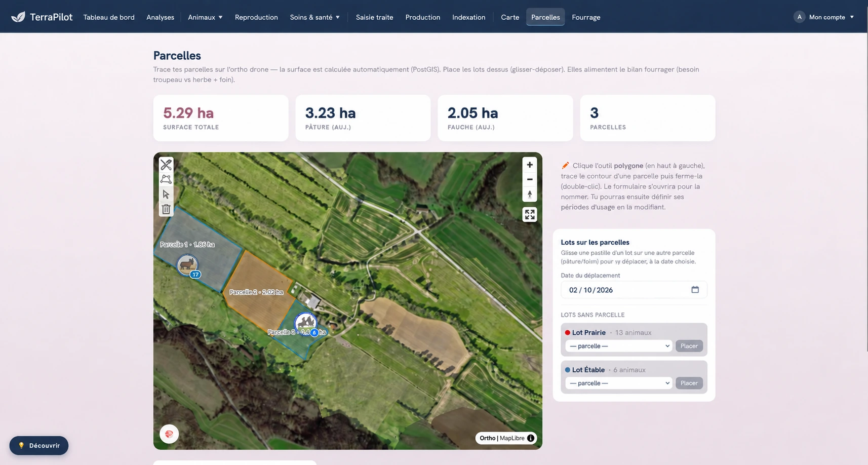Viewport: 868px width, 465px height.
Task: Expand the Soins & santé dropdown menu
Action: [314, 17]
